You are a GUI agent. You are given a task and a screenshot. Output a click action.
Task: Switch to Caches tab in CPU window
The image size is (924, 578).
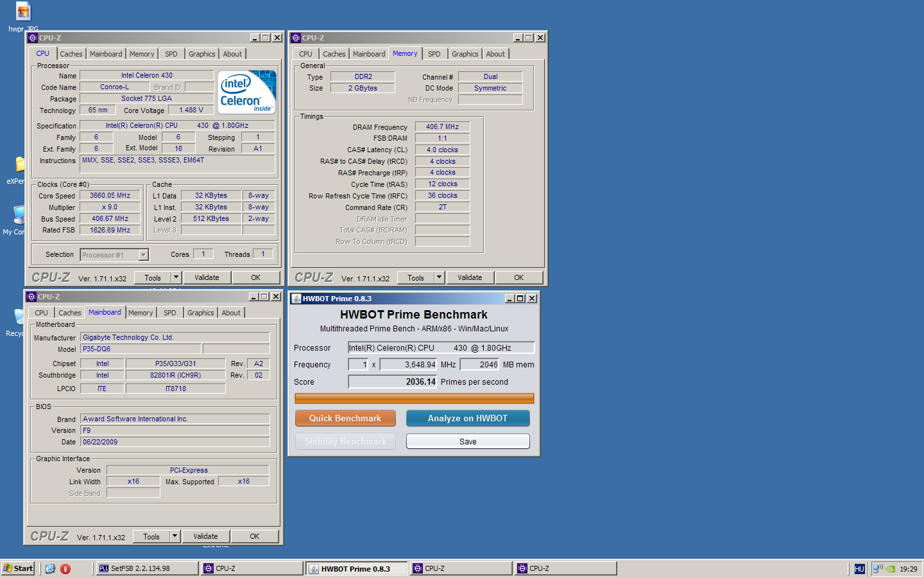point(71,54)
